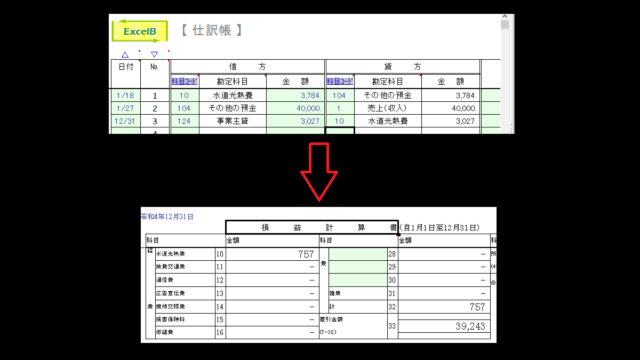Click the vertical scrollbar up arrow
The width and height of the screenshot is (640, 360).
coord(505,17)
